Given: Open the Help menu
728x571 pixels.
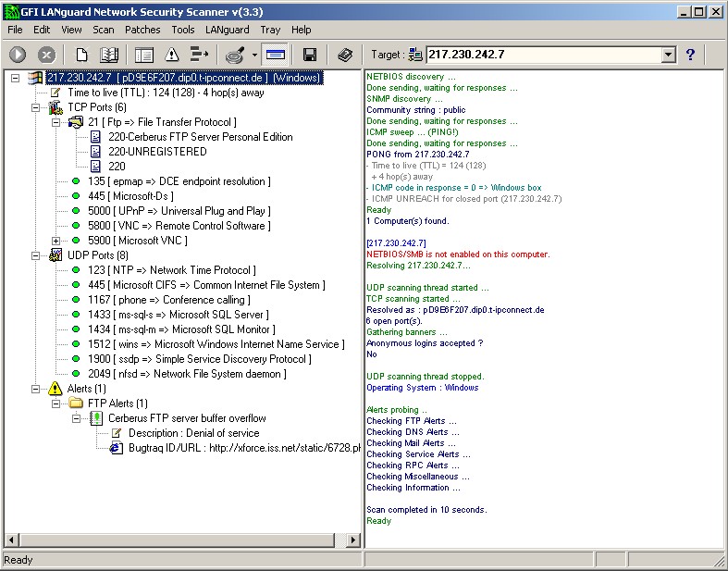Looking at the screenshot, I should 301,30.
